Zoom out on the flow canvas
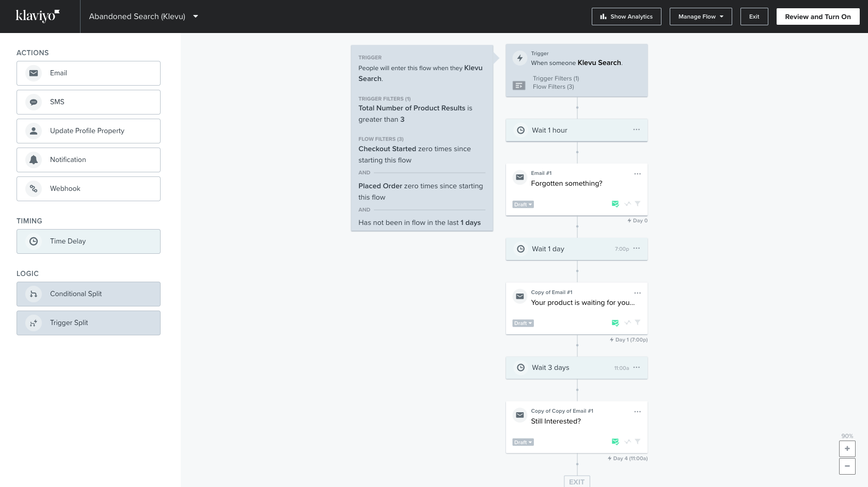This screenshot has width=868, height=487. coord(847,466)
